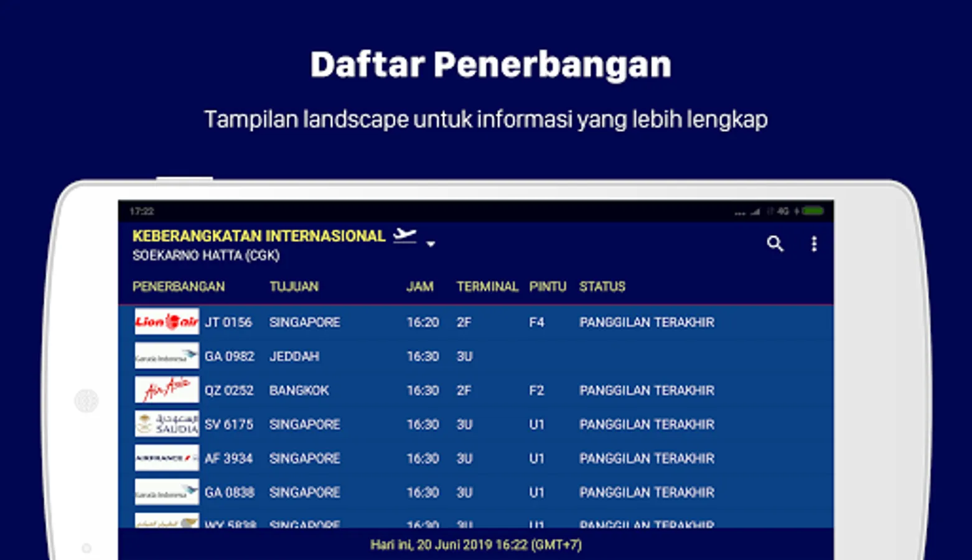Open flight number GA 0982
972x560 pixels.
(230, 357)
